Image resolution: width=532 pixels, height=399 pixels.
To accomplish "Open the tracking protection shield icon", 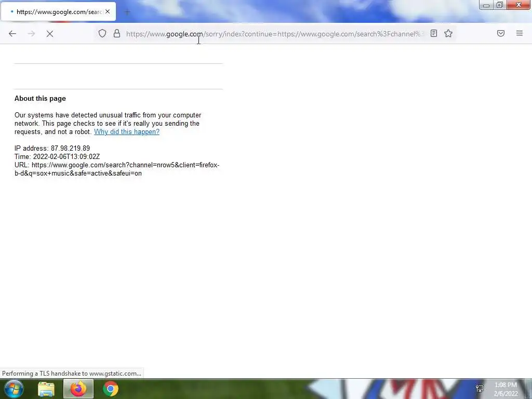I will pyautogui.click(x=102, y=33).
